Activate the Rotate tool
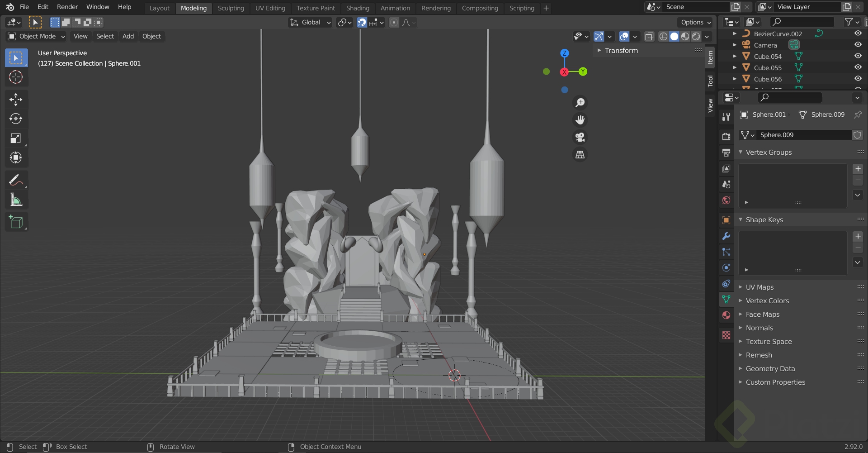 (x=16, y=119)
